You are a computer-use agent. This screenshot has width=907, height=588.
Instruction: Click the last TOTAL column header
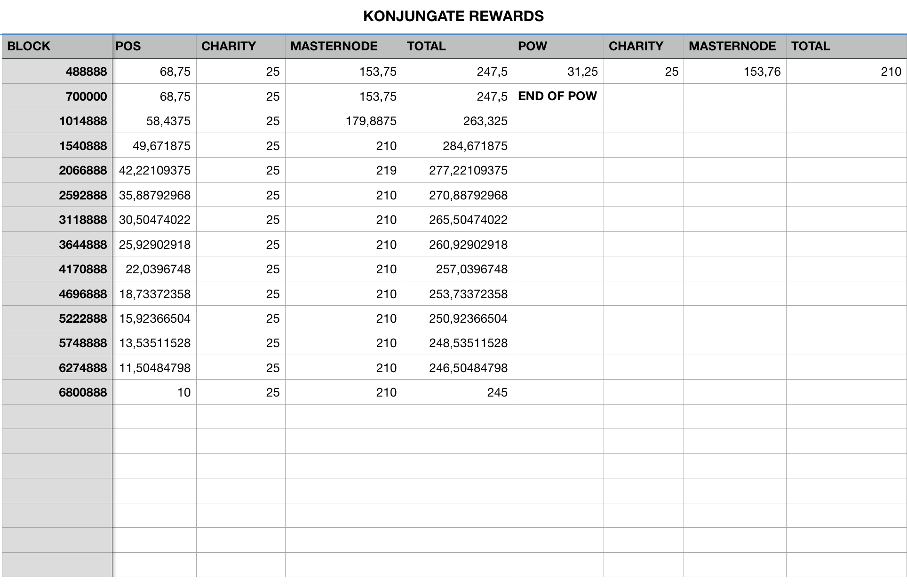810,46
